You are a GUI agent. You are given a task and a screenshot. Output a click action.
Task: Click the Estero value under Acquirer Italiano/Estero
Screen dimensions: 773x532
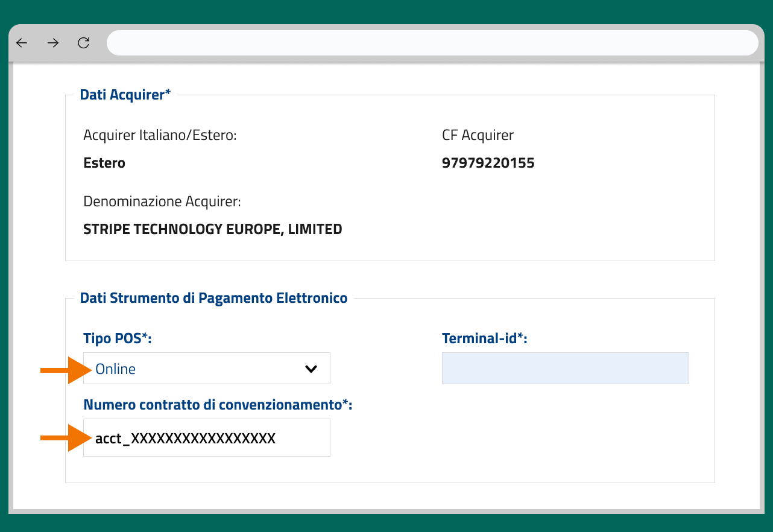(104, 163)
